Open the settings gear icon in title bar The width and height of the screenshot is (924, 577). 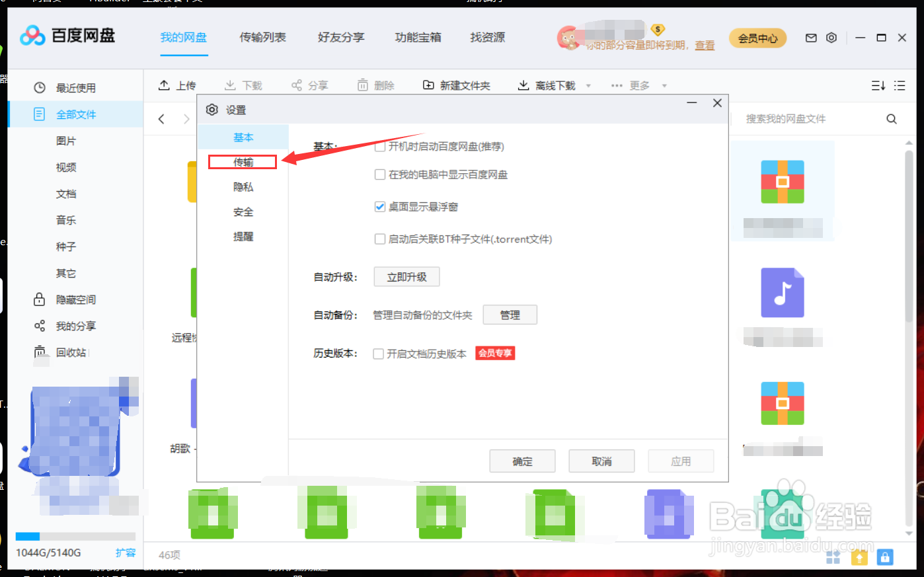[x=831, y=38]
